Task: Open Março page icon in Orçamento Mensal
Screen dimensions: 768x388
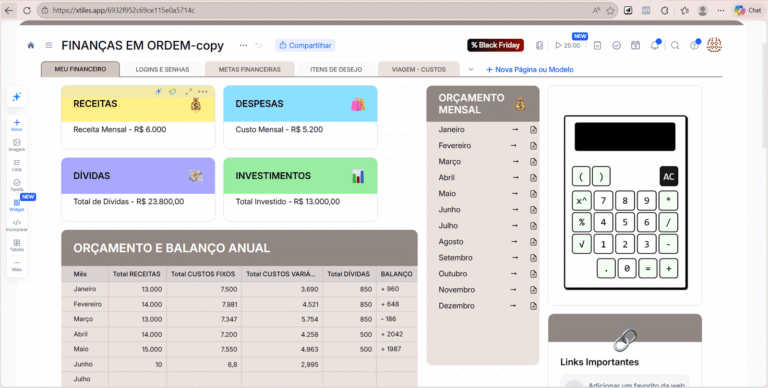Action: pos(533,162)
